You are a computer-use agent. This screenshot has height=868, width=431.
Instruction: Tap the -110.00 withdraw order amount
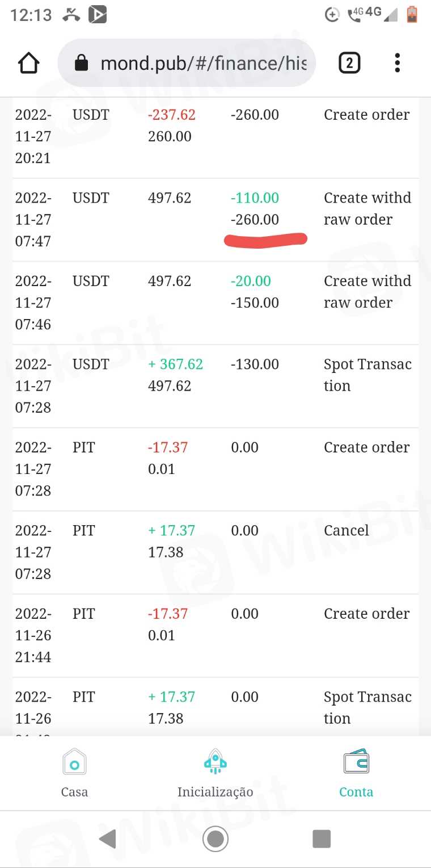click(255, 198)
